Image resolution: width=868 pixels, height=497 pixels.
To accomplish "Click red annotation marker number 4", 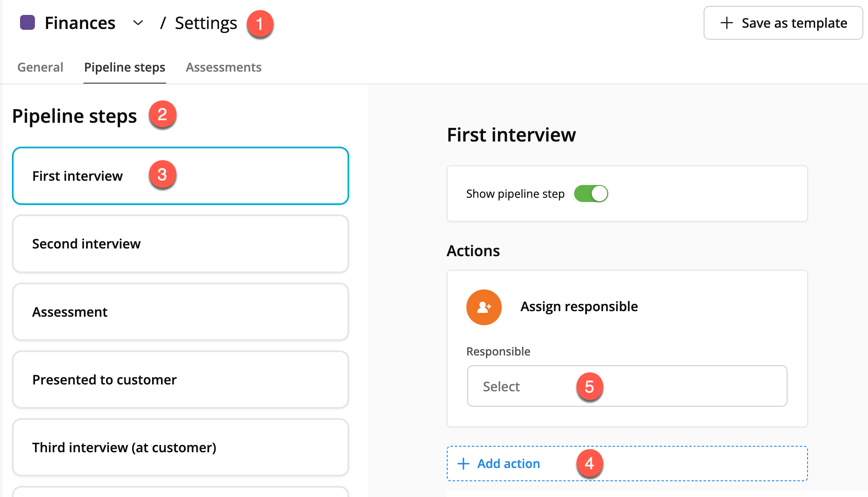I will (x=589, y=463).
